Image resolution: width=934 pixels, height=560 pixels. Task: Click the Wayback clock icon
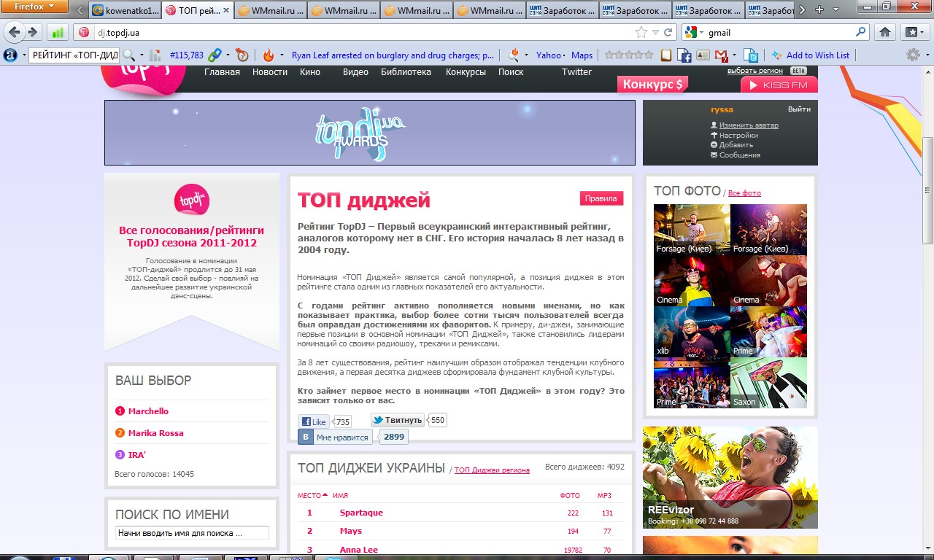[242, 55]
